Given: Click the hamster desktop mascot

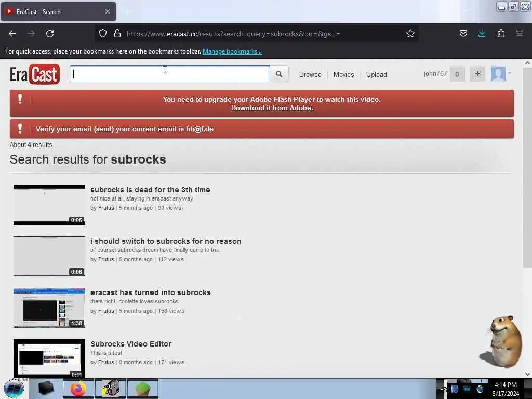Looking at the screenshot, I should click(501, 341).
